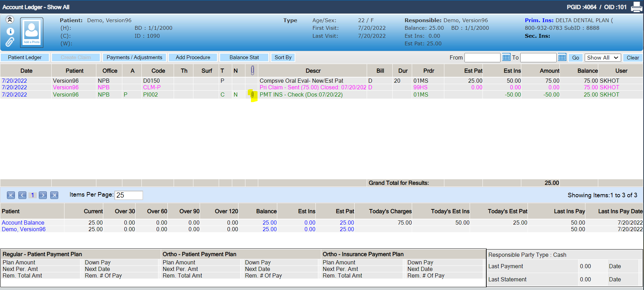The width and height of the screenshot is (644, 290).
Task: Click the paperclip column header icon
Action: [252, 71]
